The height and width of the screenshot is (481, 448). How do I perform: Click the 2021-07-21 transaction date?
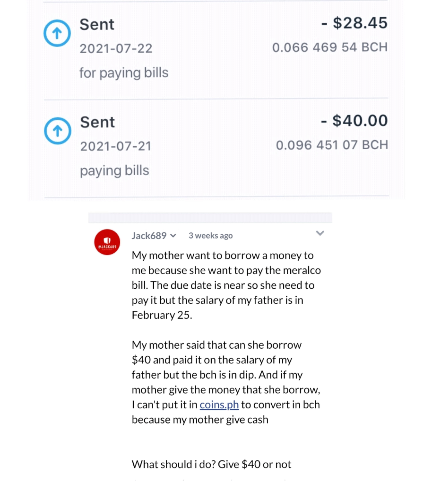116,146
